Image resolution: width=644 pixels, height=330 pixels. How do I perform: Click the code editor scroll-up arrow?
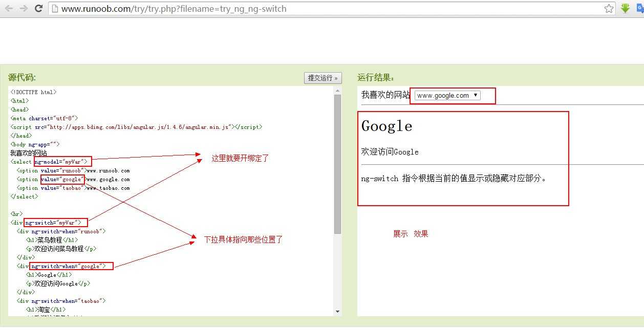[x=337, y=91]
